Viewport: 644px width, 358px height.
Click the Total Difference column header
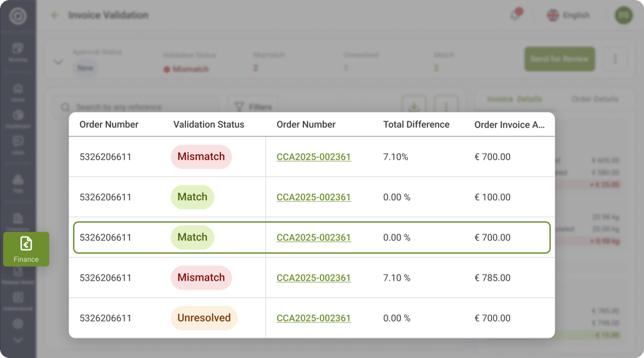point(416,124)
